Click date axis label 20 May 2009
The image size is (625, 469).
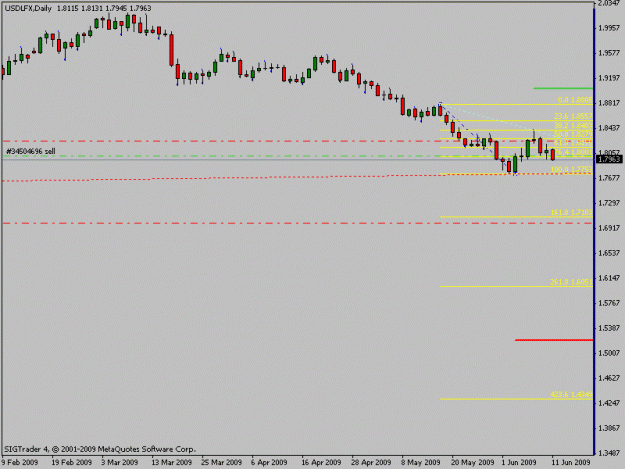[473, 463]
